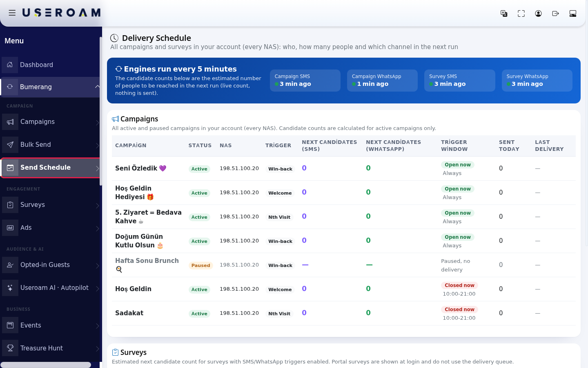Screen dimensions: 588x368
Task: Toggle fullscreen mode icon
Action: pos(521,13)
